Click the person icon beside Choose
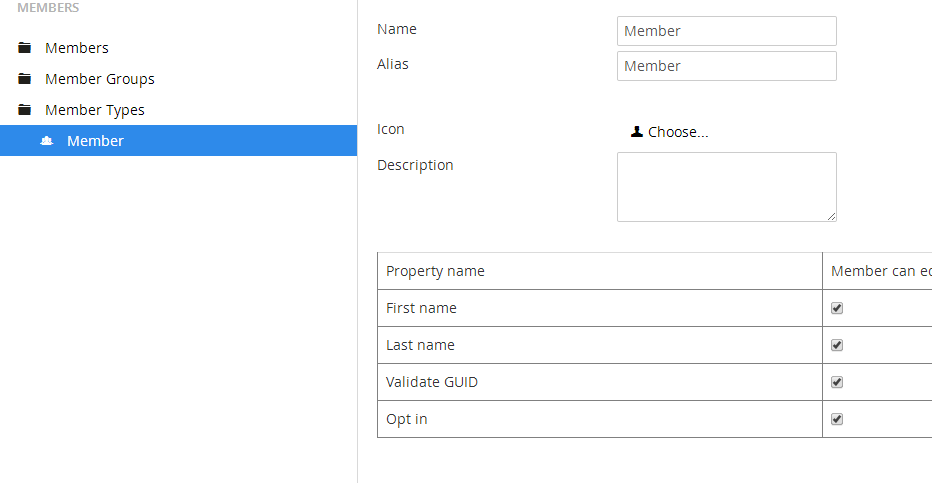The height and width of the screenshot is (483, 932). pyautogui.click(x=637, y=131)
